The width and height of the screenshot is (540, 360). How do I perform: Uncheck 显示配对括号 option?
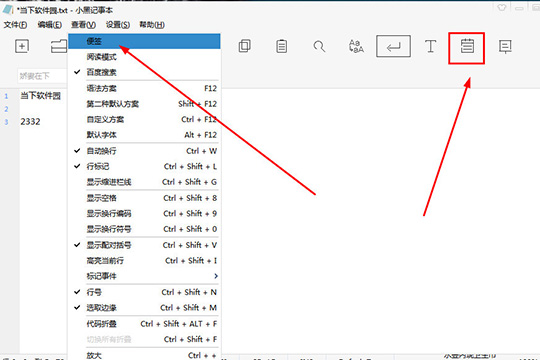(144, 245)
